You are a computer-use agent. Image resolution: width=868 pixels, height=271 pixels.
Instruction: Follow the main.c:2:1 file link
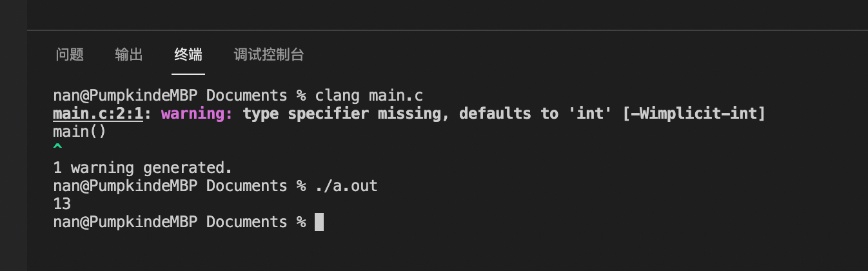coord(97,114)
